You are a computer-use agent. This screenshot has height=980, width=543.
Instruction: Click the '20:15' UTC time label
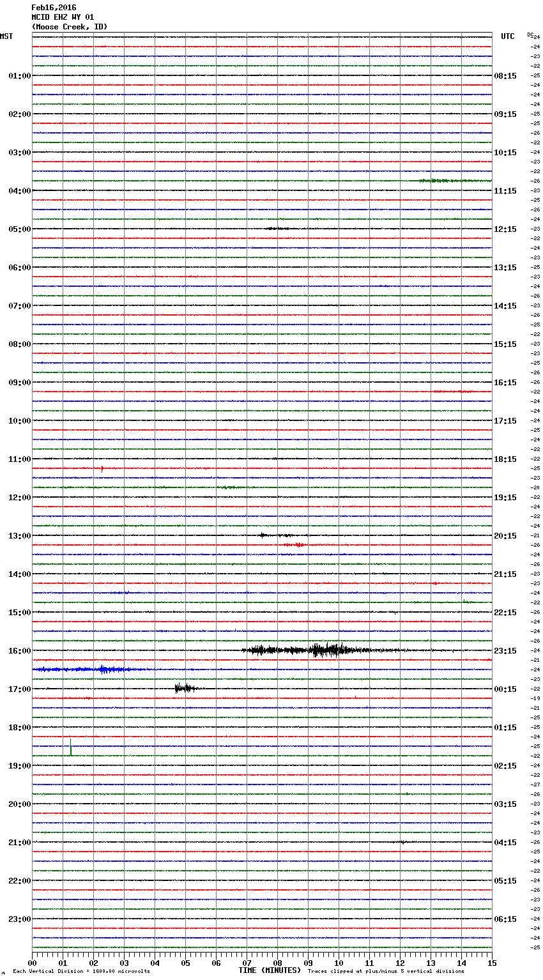[505, 536]
